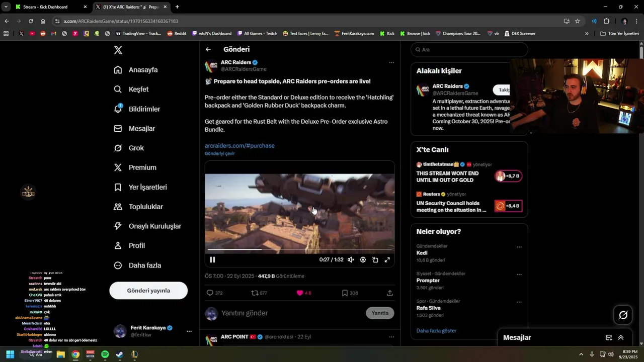Open arcraiders.com/#purchase link
The image size is (644, 362).
click(239, 146)
